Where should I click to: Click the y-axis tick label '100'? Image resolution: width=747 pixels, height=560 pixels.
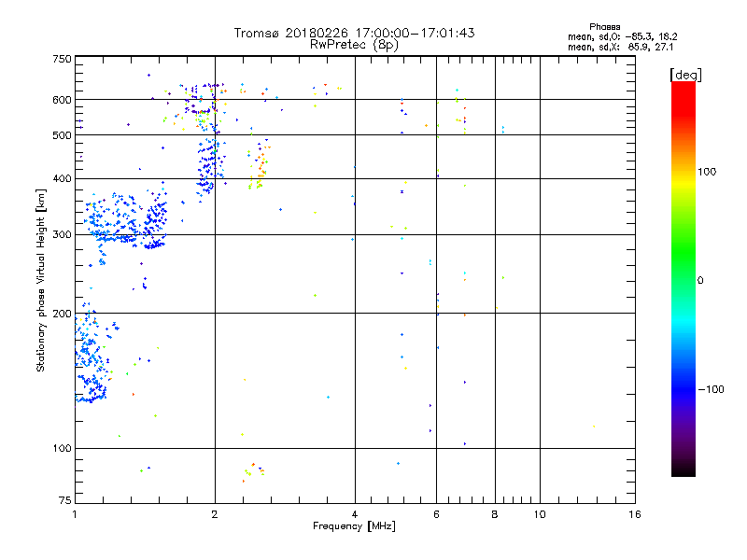(62, 449)
